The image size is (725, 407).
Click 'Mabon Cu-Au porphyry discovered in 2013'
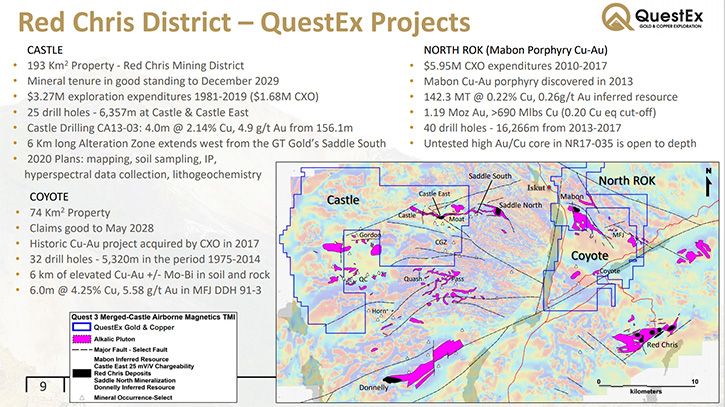tap(528, 81)
